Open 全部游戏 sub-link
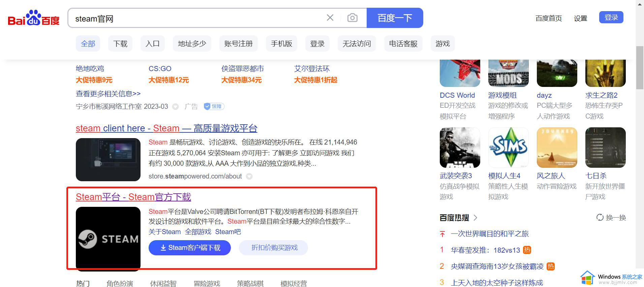Screen dimensions: 644x287 click(x=198, y=232)
